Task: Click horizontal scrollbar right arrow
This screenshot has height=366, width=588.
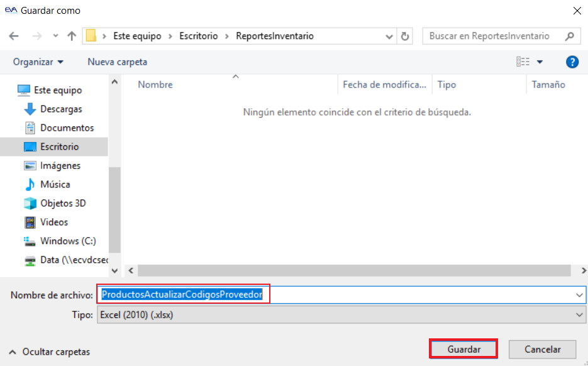Action: 583,270
